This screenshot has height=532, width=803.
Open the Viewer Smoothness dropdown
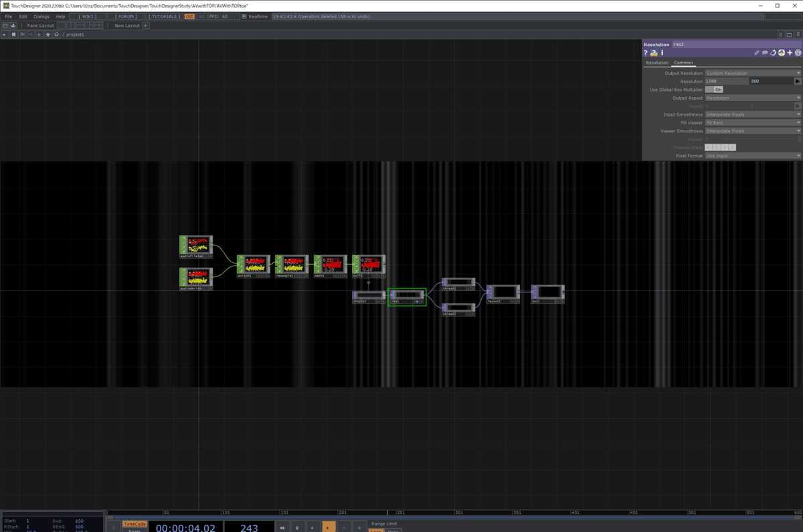click(753, 131)
